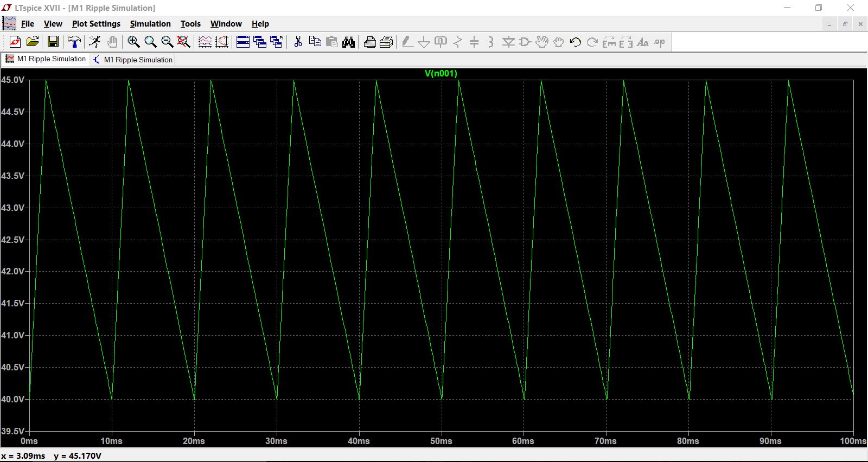This screenshot has height=462, width=868.
Task: Open the File menu
Action: click(x=28, y=24)
